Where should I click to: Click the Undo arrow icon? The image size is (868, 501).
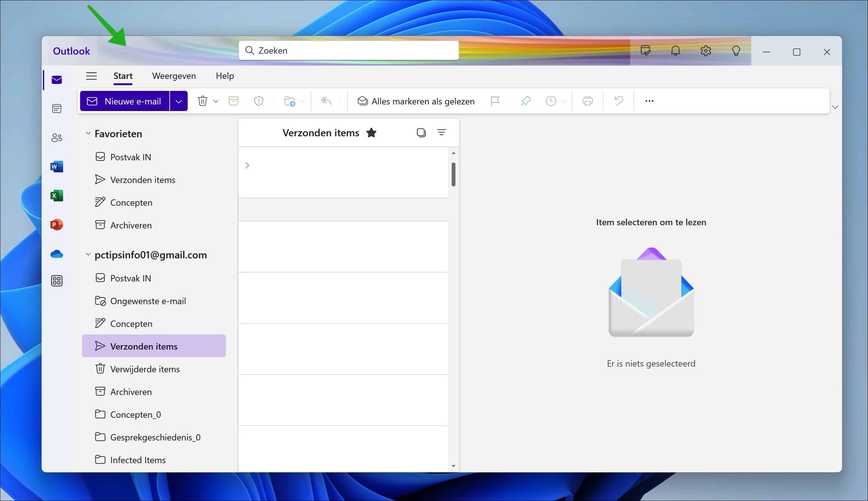pos(618,101)
